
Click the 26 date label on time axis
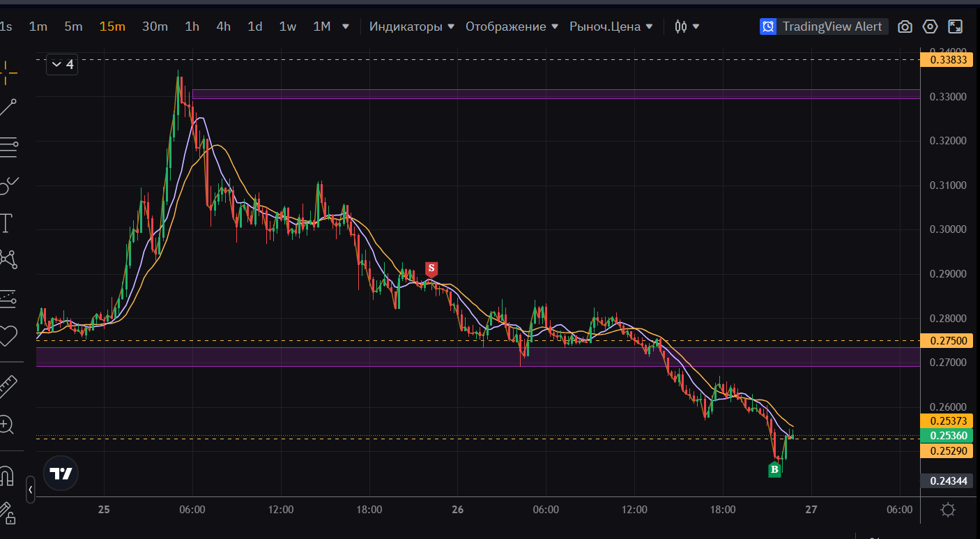[457, 510]
